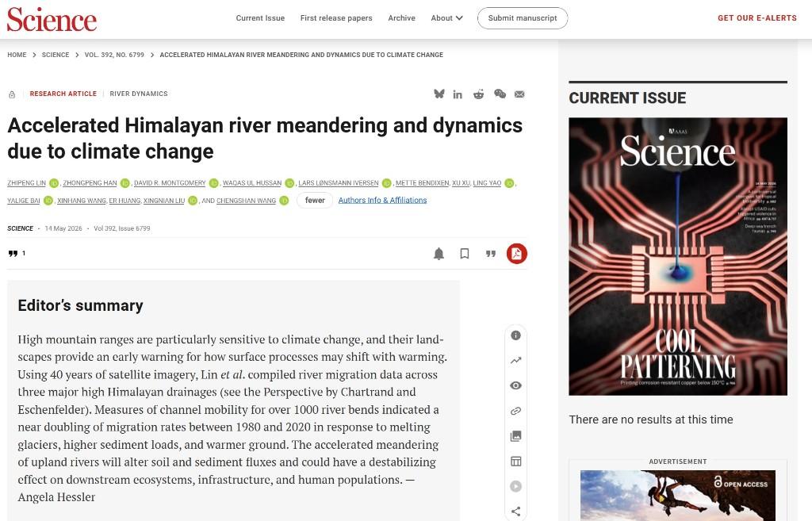Open current issue Science cover thumbnail
Screen dimensions: 812x521
(678, 256)
